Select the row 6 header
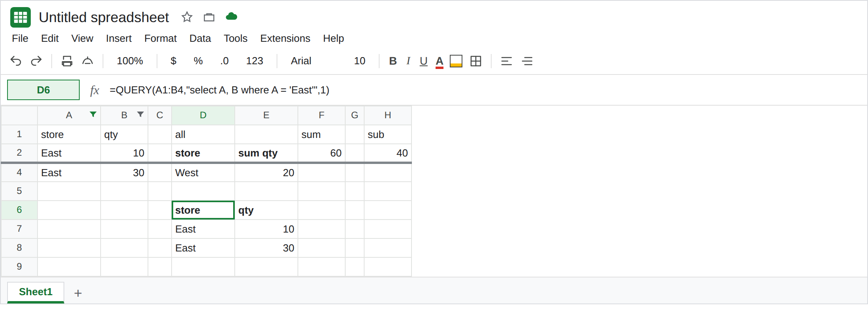The image size is (868, 309). [19, 210]
